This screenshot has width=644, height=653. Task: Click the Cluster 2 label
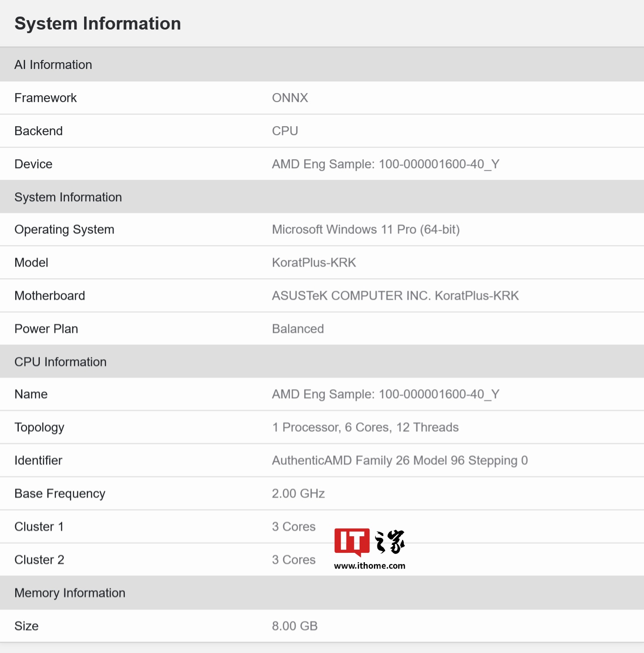point(39,560)
